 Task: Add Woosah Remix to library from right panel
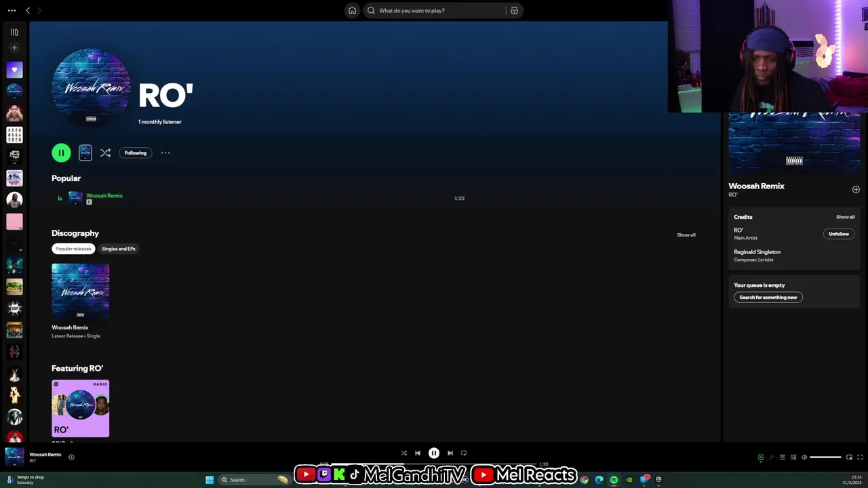[856, 190]
